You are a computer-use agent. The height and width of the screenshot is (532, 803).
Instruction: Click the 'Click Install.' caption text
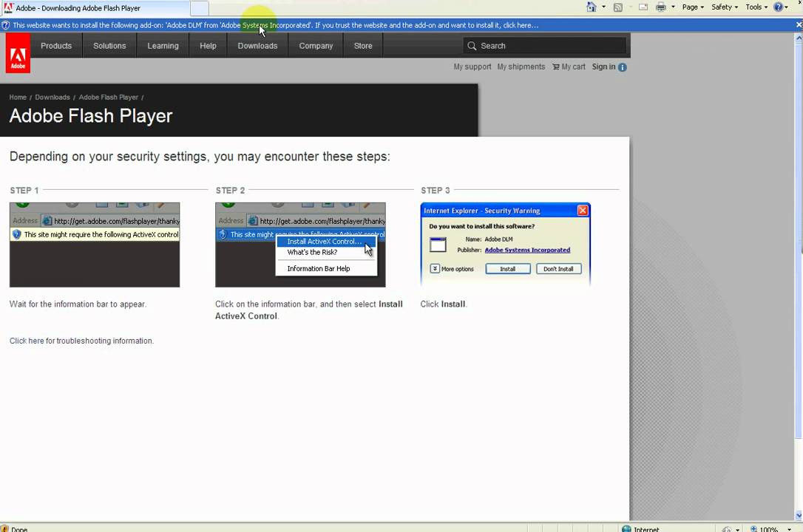(x=444, y=304)
